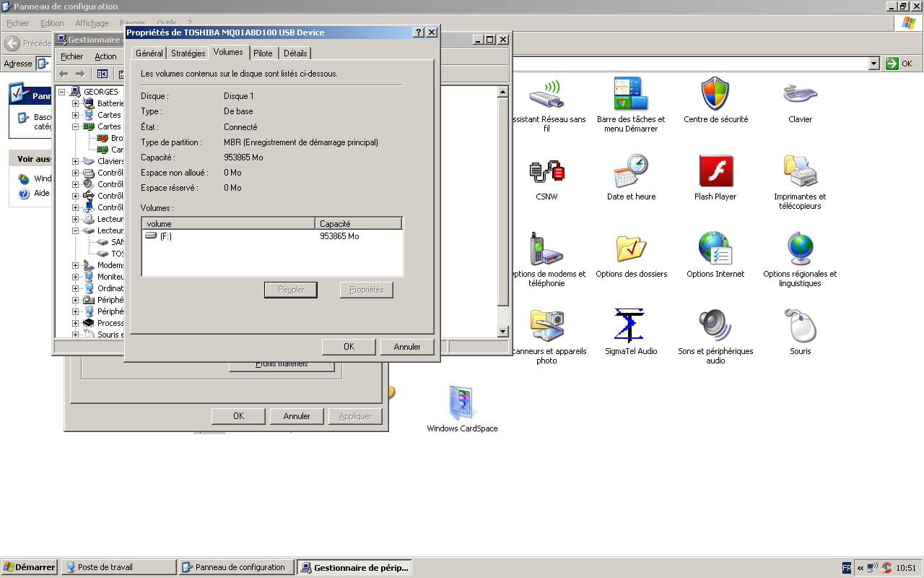The width and height of the screenshot is (924, 578).
Task: Click Device Manager scrollbar down arrow
Action: [503, 332]
